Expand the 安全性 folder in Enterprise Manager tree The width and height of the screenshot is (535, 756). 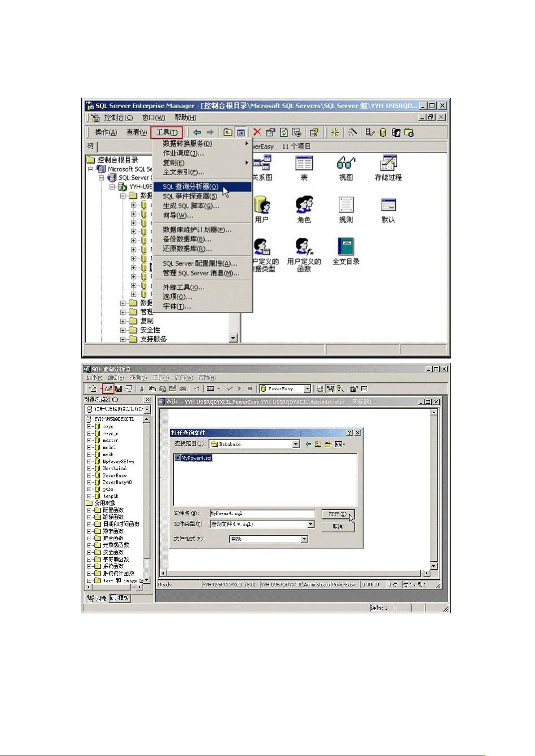click(123, 330)
